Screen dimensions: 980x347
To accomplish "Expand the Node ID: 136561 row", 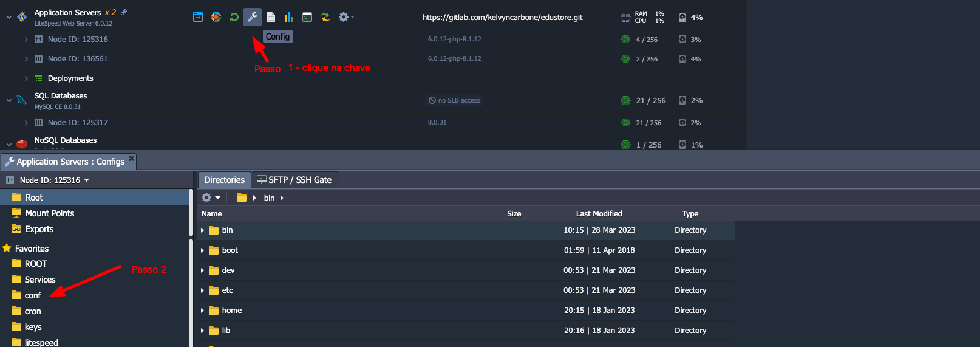I will pyautogui.click(x=26, y=59).
